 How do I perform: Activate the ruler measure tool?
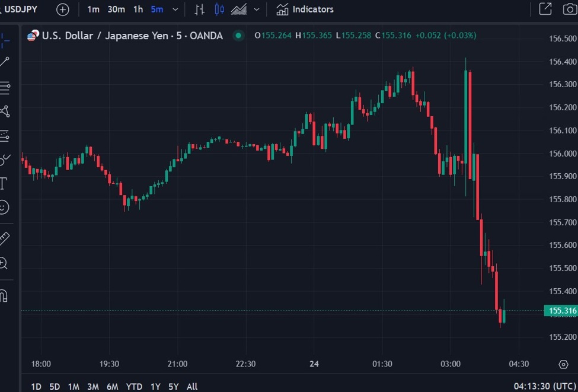[x=4, y=238]
